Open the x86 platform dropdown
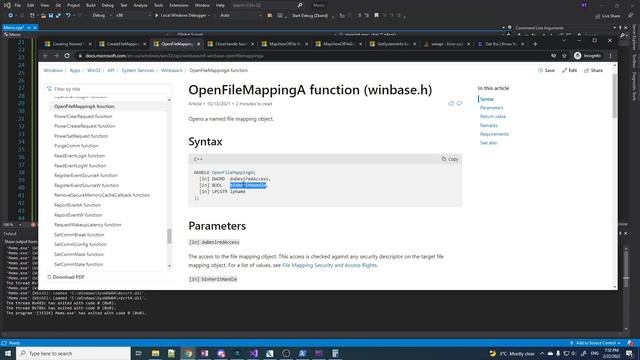Viewport: 640px width, 360px height. point(133,16)
